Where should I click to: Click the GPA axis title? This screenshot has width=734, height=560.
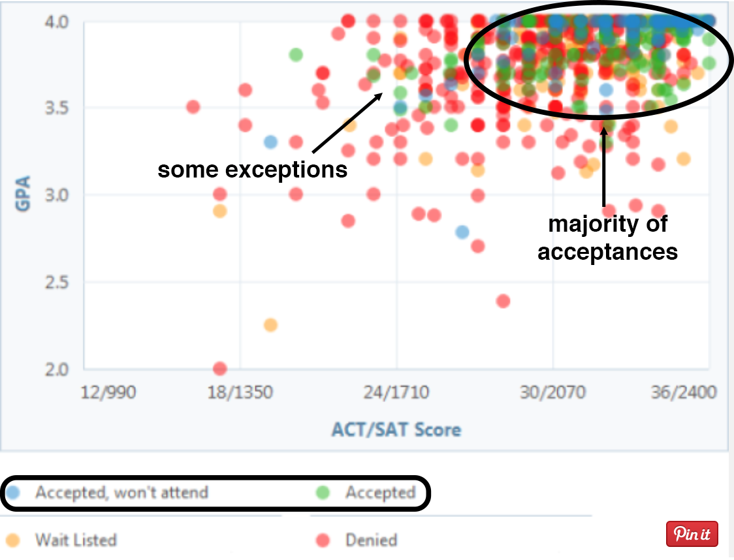click(23, 194)
